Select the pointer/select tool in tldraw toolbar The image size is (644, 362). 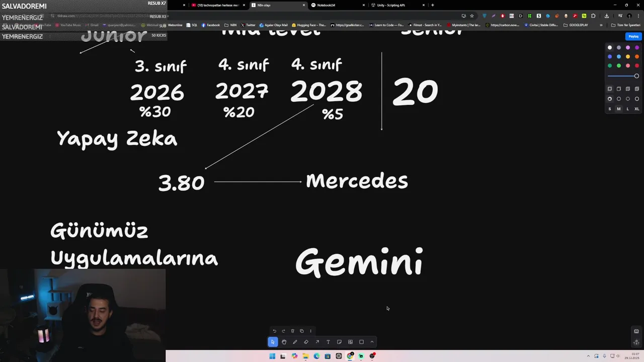point(273,342)
